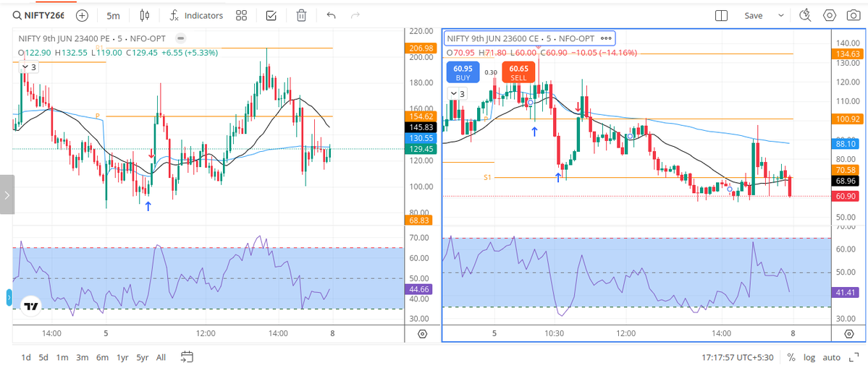Save the chart layout
Image resolution: width=868 pixels, height=368 pixels.
click(x=754, y=15)
